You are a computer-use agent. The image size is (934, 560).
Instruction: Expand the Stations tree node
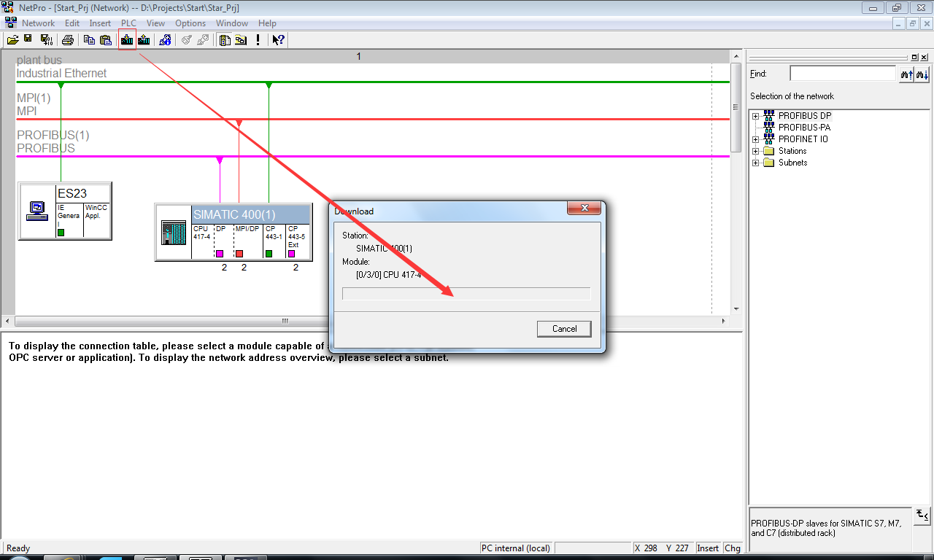point(755,151)
